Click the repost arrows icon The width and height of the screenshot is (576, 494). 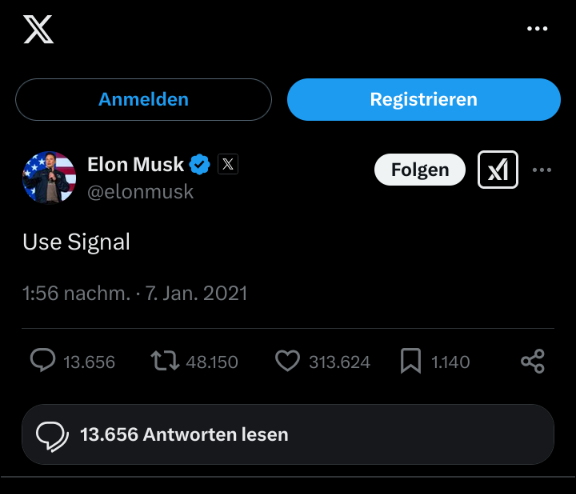(165, 361)
